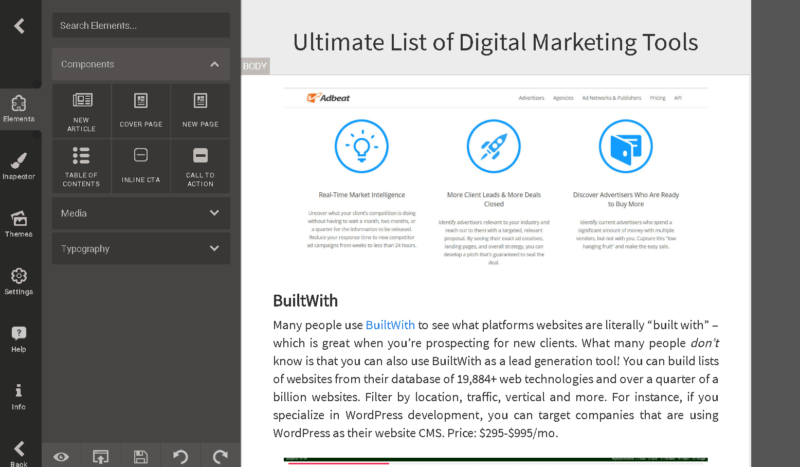Click the BODY tag label
The height and width of the screenshot is (467, 800).
tap(255, 66)
